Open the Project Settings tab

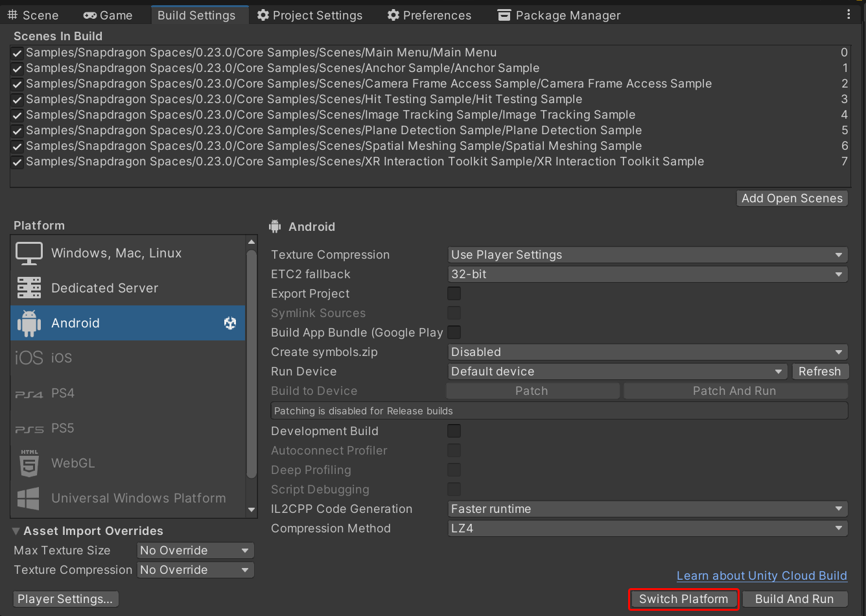click(x=310, y=15)
